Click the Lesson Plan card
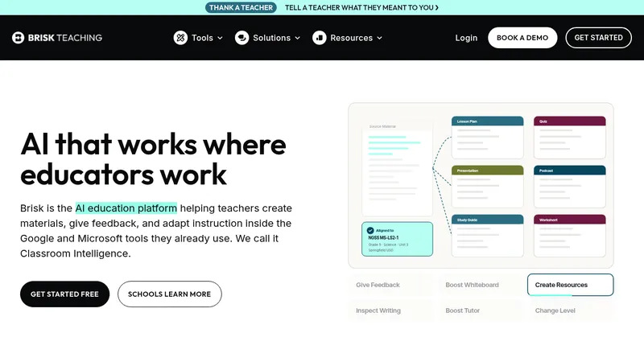The image size is (644, 362). 488,138
